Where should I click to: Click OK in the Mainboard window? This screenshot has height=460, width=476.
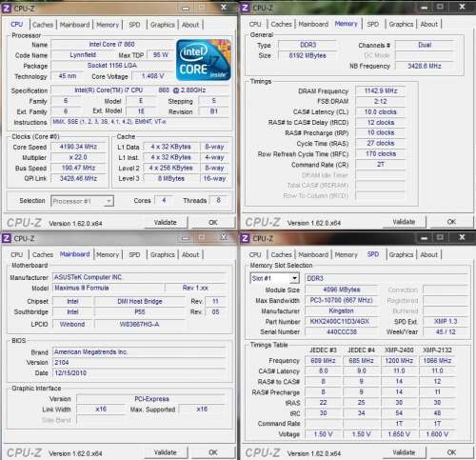pos(213,452)
